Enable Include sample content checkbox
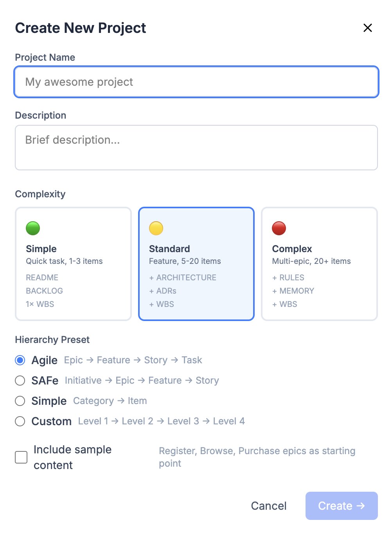Viewport: 392px width, 534px height. (21, 457)
